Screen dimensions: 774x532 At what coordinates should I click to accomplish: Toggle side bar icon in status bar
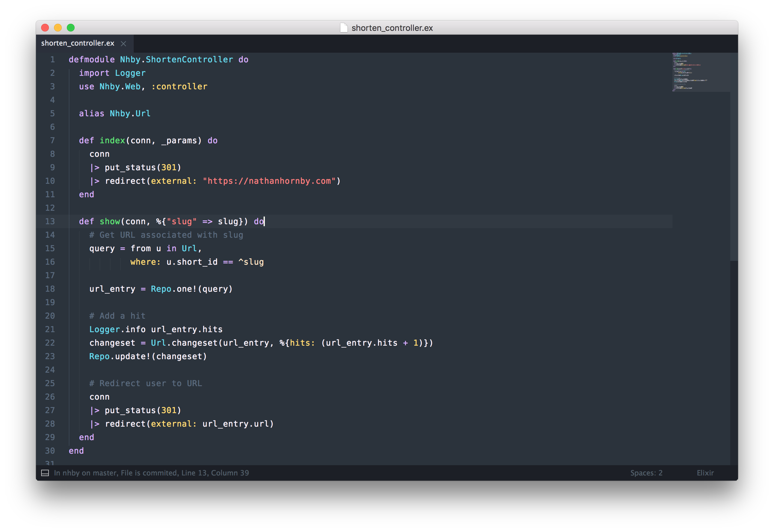[x=45, y=473]
